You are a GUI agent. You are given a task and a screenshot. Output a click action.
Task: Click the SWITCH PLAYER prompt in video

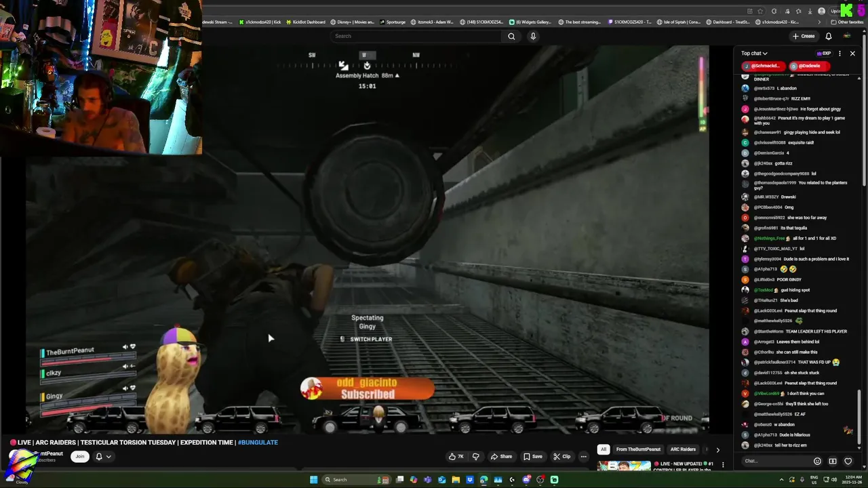[366, 339]
